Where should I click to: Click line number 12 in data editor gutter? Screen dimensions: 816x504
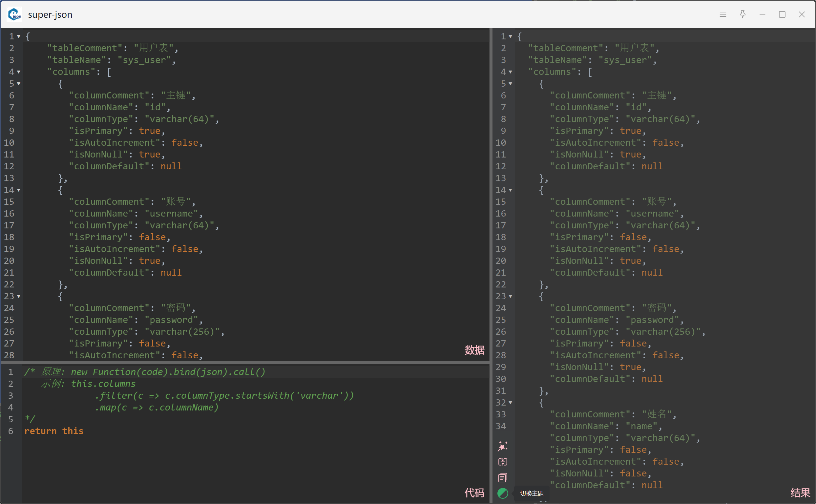click(x=9, y=166)
